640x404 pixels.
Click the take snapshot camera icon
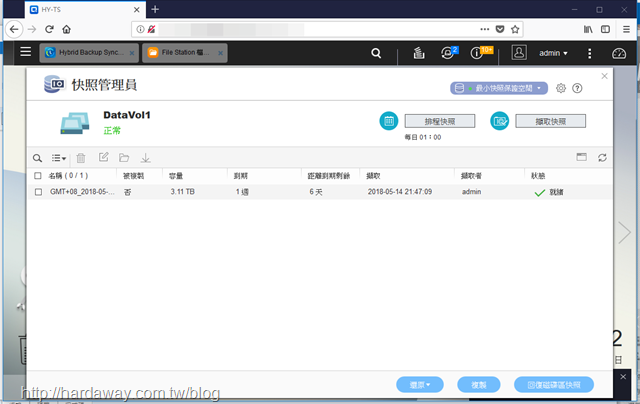pyautogui.click(x=500, y=121)
